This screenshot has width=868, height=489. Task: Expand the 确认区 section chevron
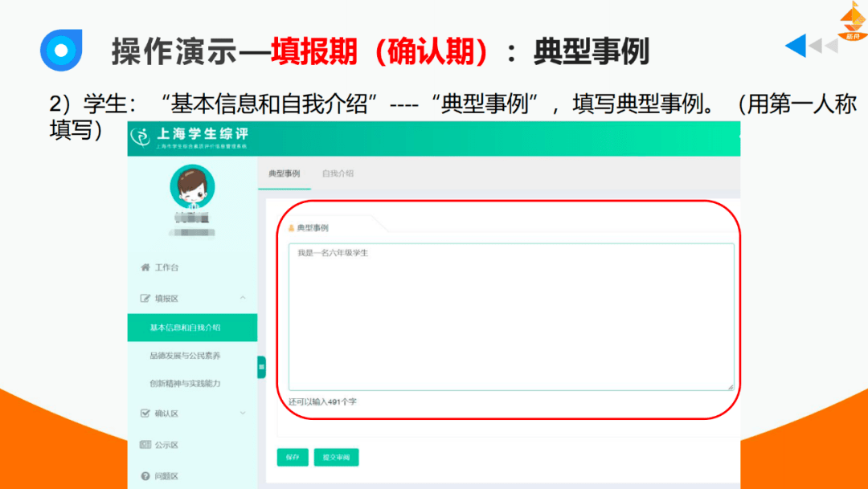(241, 412)
